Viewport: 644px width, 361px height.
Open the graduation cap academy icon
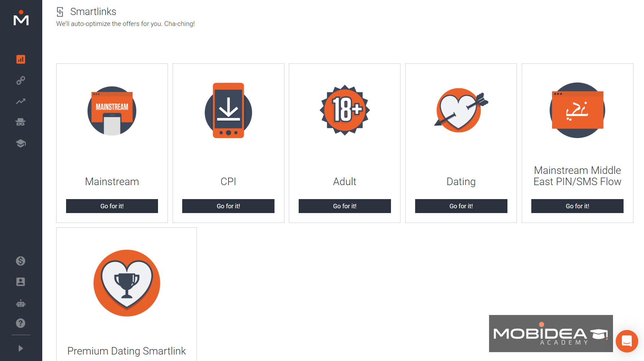tap(21, 143)
